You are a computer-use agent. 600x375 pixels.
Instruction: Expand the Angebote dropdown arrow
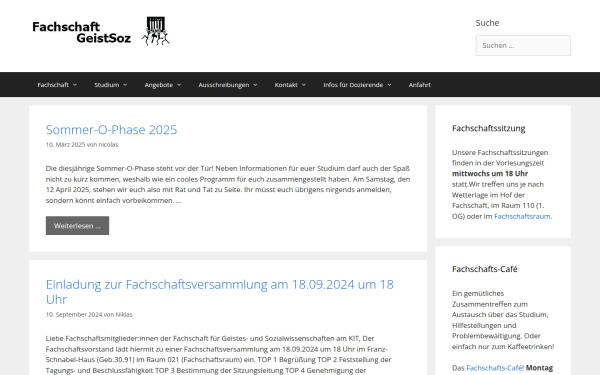tap(179, 85)
